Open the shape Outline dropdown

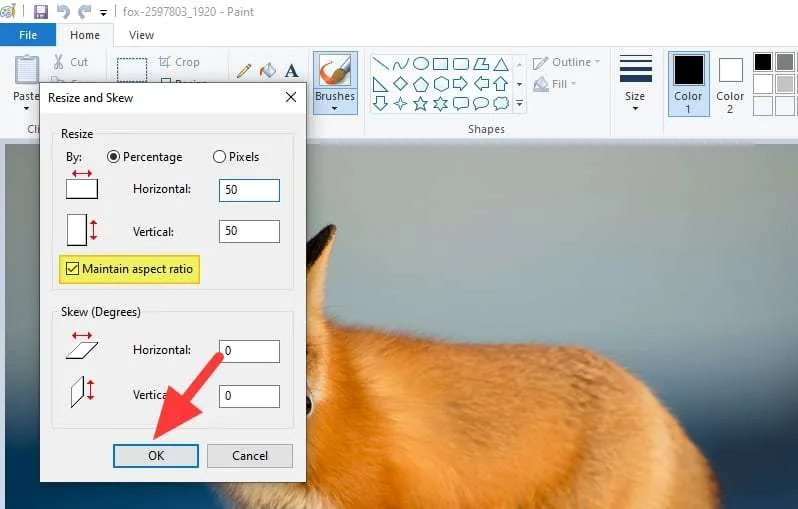click(566, 62)
